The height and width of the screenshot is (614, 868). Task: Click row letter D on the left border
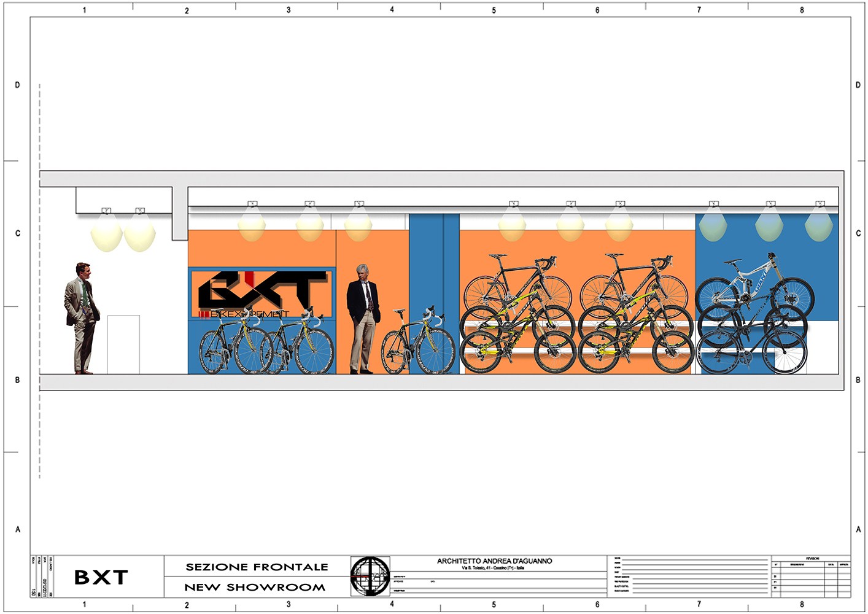pyautogui.click(x=17, y=85)
